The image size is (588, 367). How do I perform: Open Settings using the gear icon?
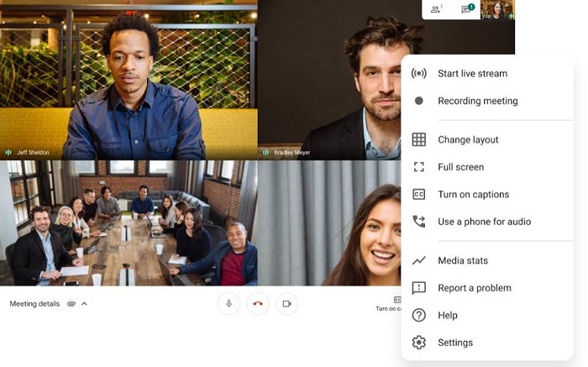pos(419,343)
